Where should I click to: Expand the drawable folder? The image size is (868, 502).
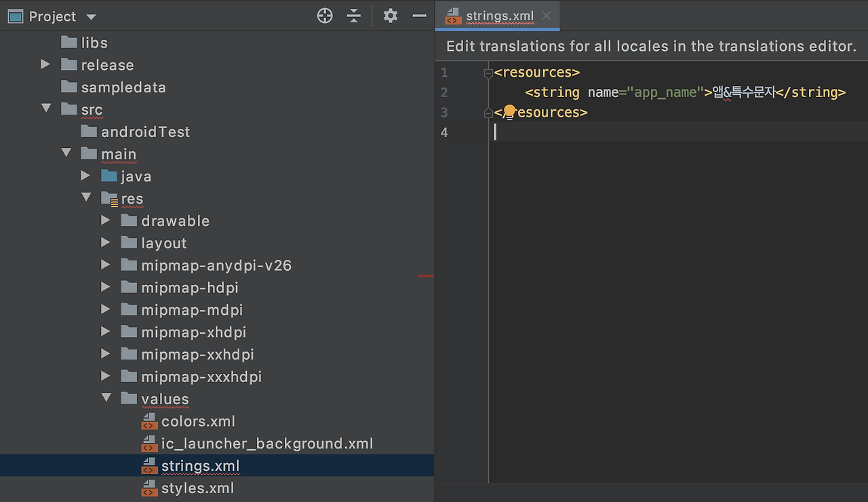pyautogui.click(x=105, y=220)
